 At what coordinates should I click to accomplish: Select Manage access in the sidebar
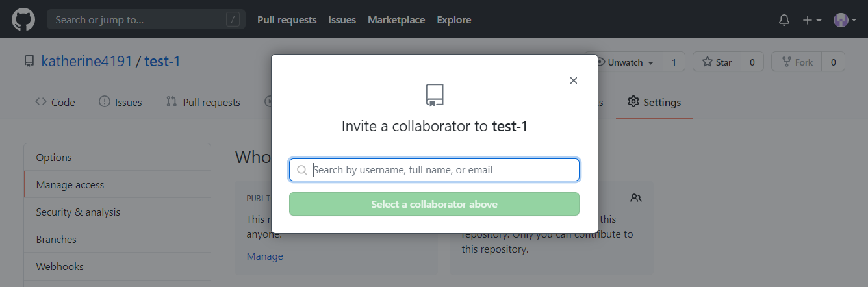(117, 184)
